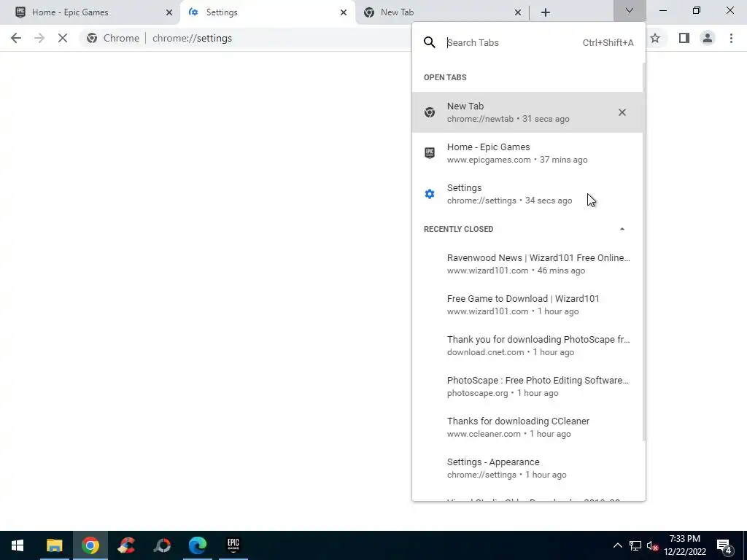Viewport: 747px width, 560px height.
Task: Reopen Thank you for downloading PhotoScape tab
Action: pyautogui.click(x=527, y=346)
